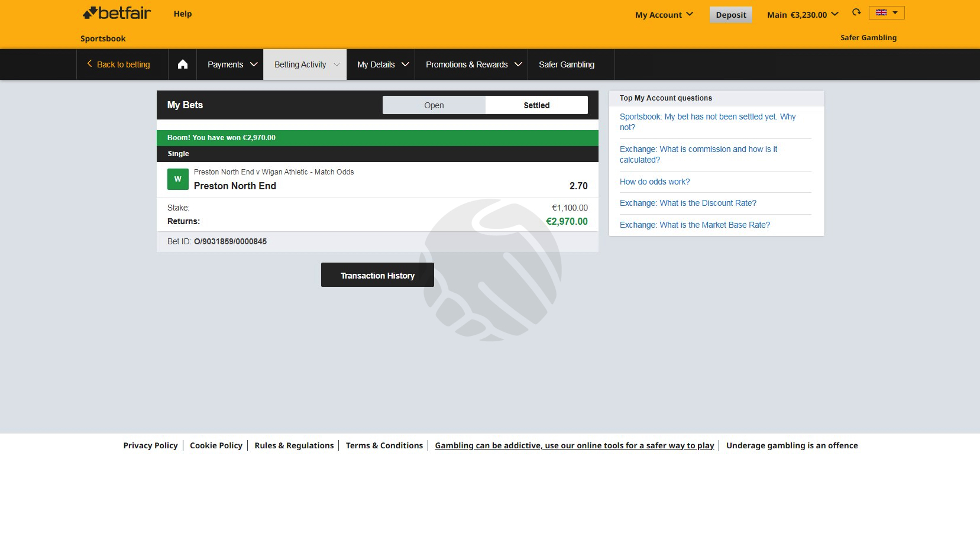This screenshot has width=980, height=540.
Task: Click the green W won badge
Action: pyautogui.click(x=178, y=179)
